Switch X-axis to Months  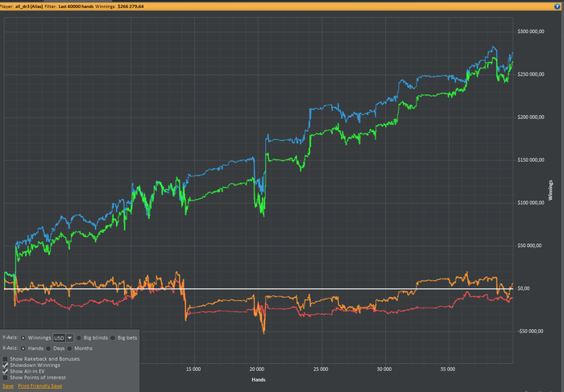click(x=70, y=349)
